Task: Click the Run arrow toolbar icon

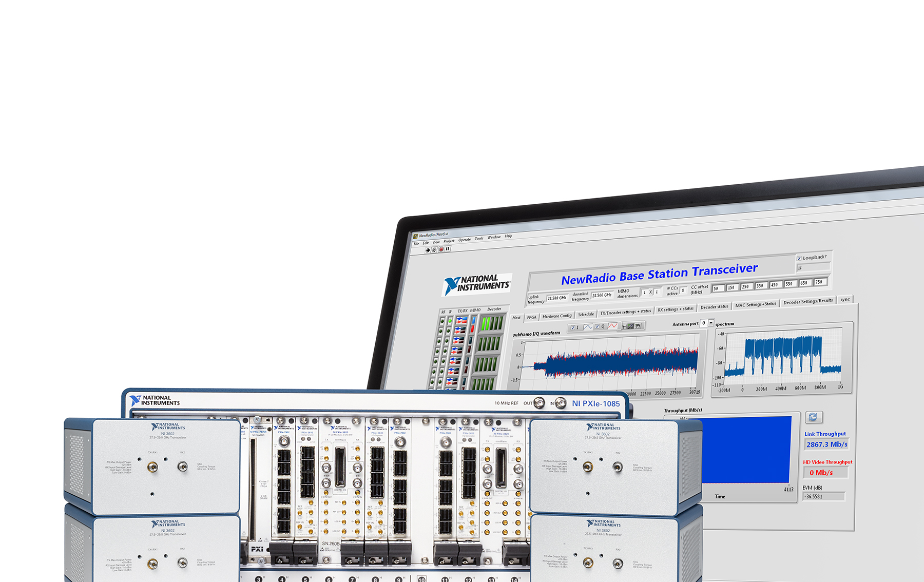Action: coord(428,250)
